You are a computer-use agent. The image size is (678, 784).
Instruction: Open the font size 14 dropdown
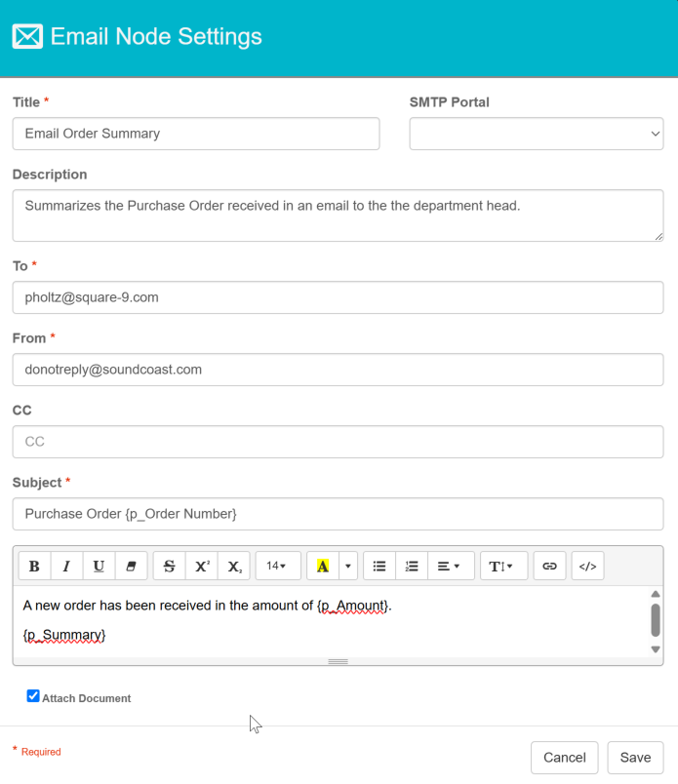click(277, 567)
